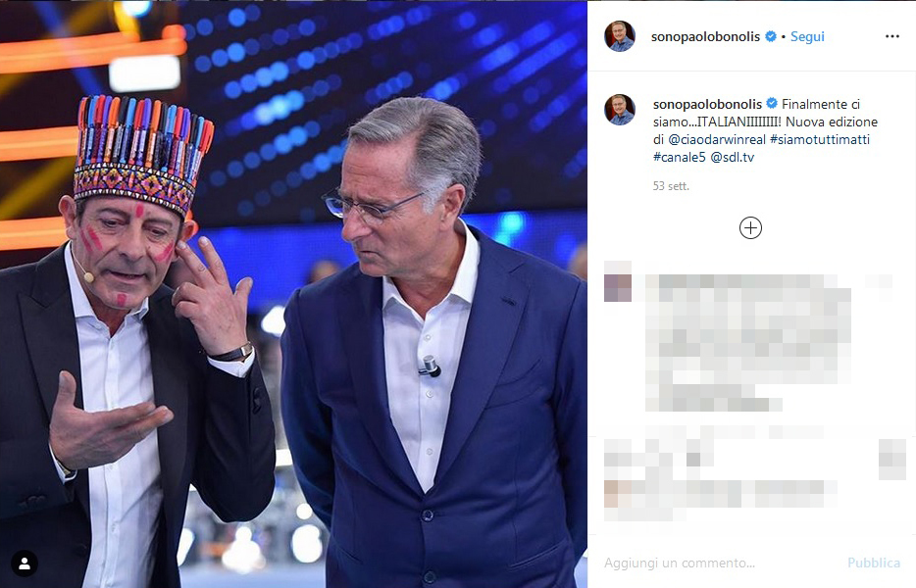Click the 53 sett. timestamp
Screen dimensions: 916x588
click(x=671, y=186)
